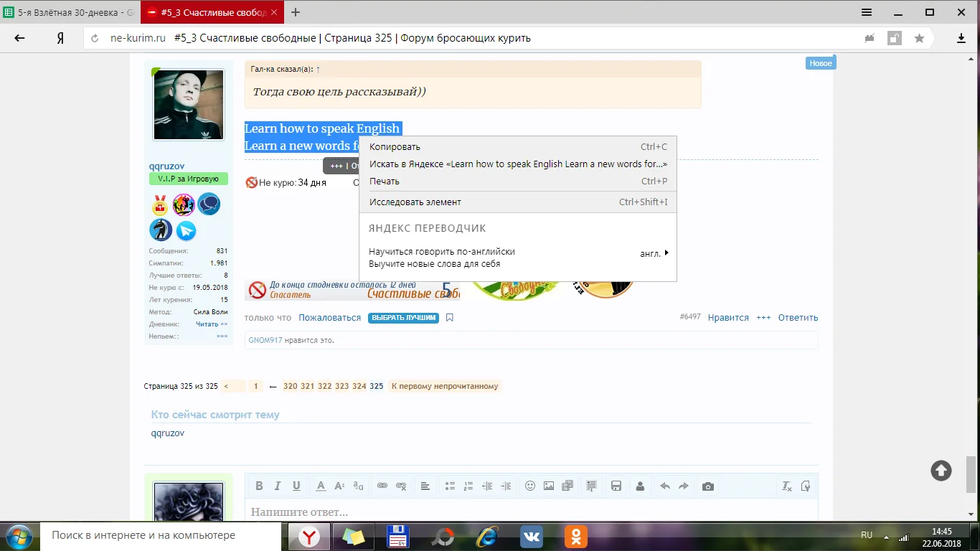Screen dimensions: 980x551
Task: Open the font size option
Action: pos(339,486)
